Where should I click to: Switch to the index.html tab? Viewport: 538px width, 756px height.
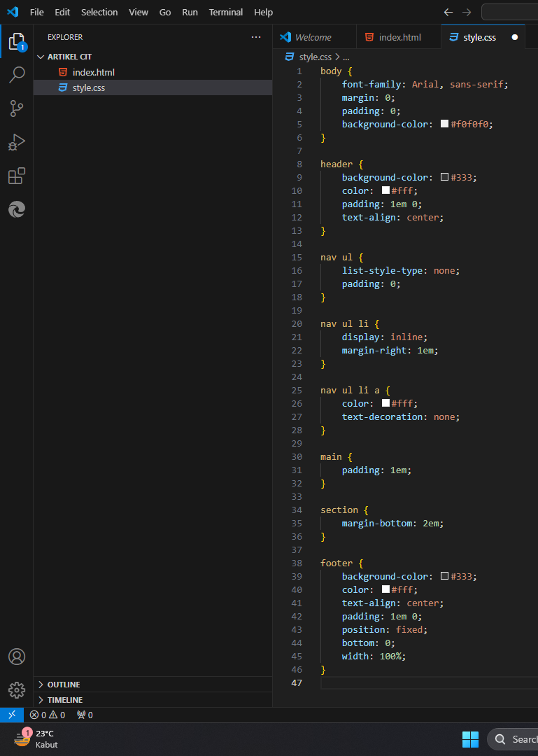coord(399,37)
